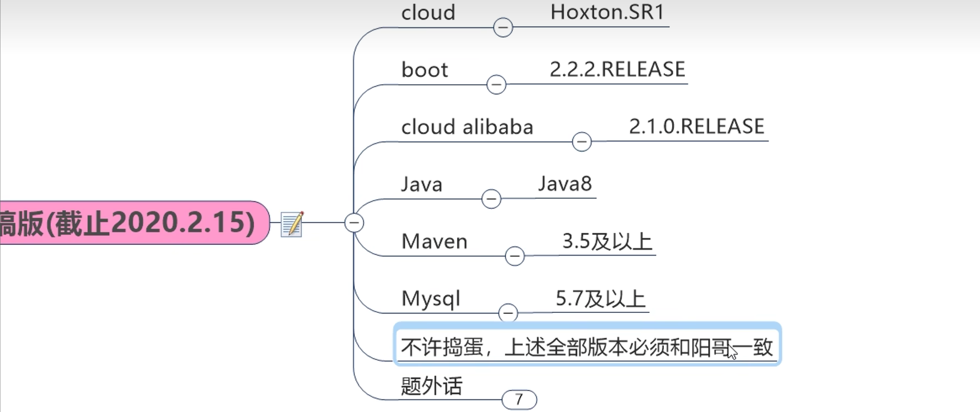Select the 2.2.2.RELEASE node
980x412 pixels.
617,70
